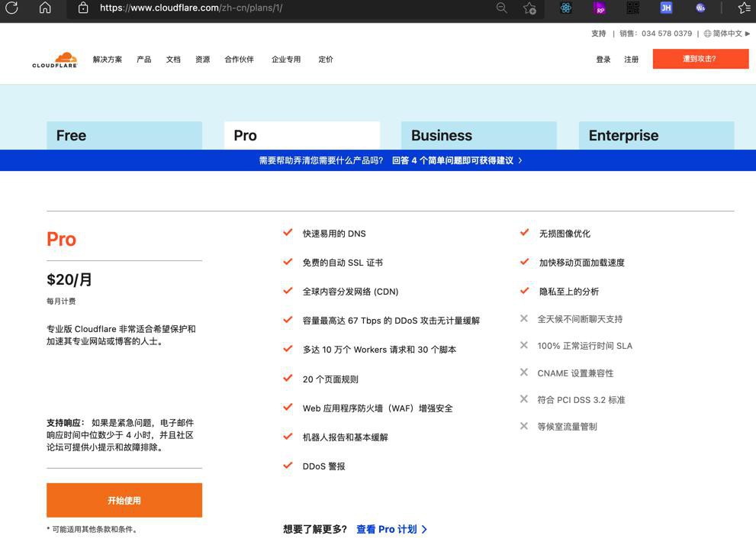Click the DDoS 警报 feature text
The height and width of the screenshot is (542, 756).
pyautogui.click(x=323, y=466)
